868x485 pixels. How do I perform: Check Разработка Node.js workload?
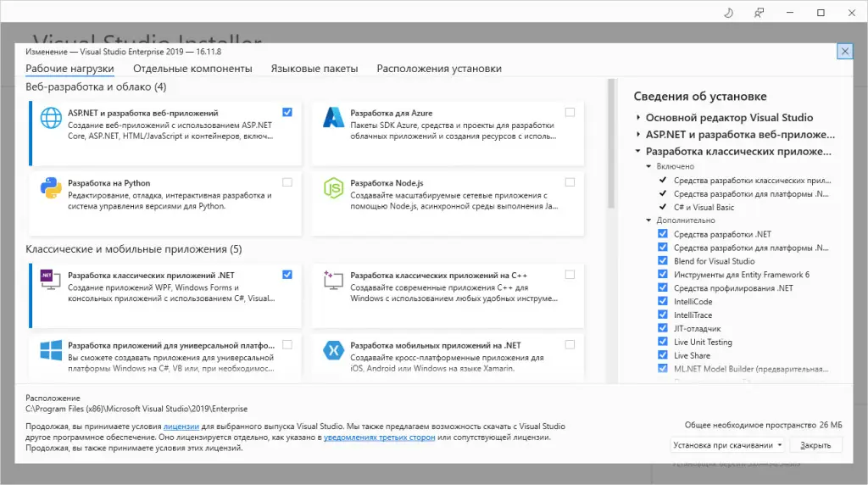(x=570, y=182)
